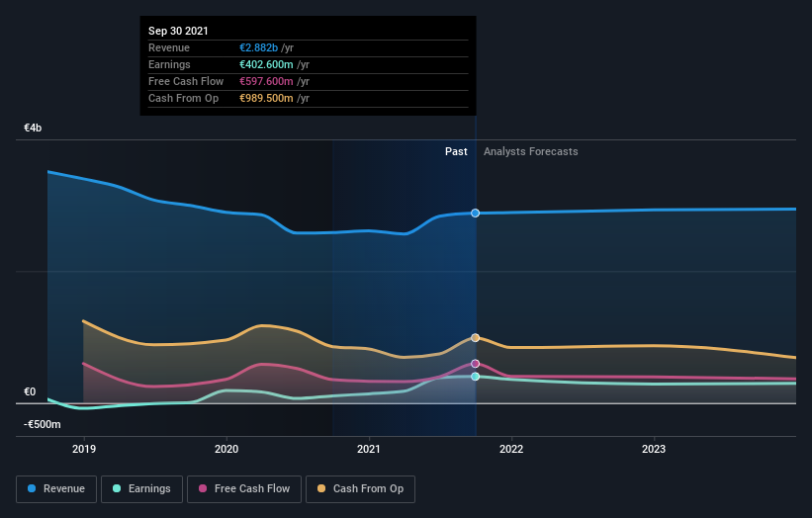Click the 2022 x-axis label
The height and width of the screenshot is (518, 812).
(x=511, y=449)
